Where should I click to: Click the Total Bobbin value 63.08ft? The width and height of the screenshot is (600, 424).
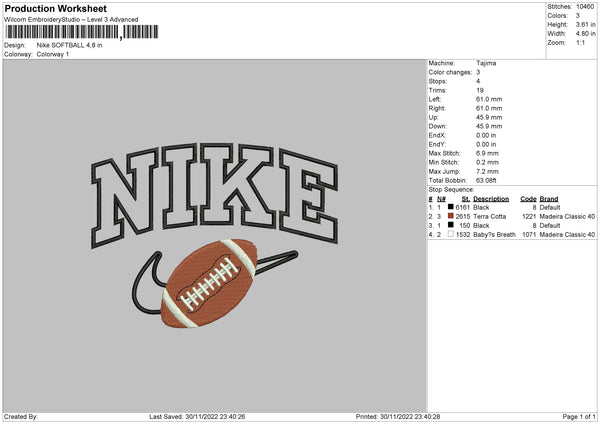click(486, 180)
